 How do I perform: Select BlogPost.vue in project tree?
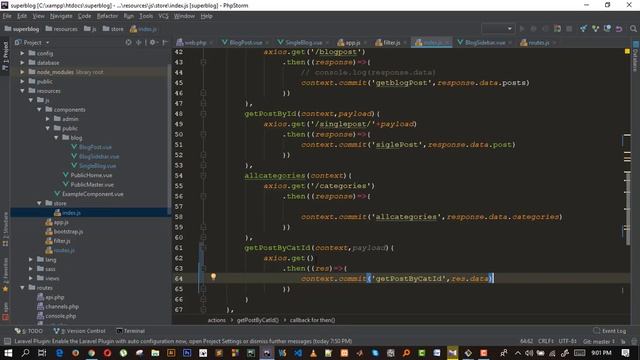(95, 147)
